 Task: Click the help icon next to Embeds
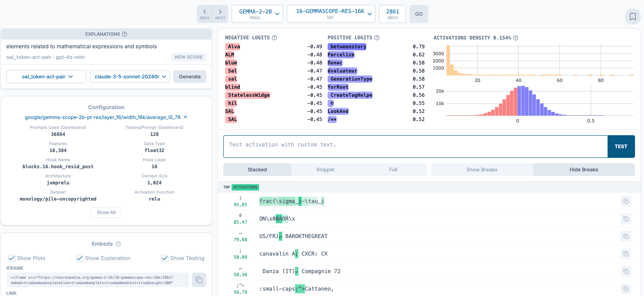pos(118,244)
